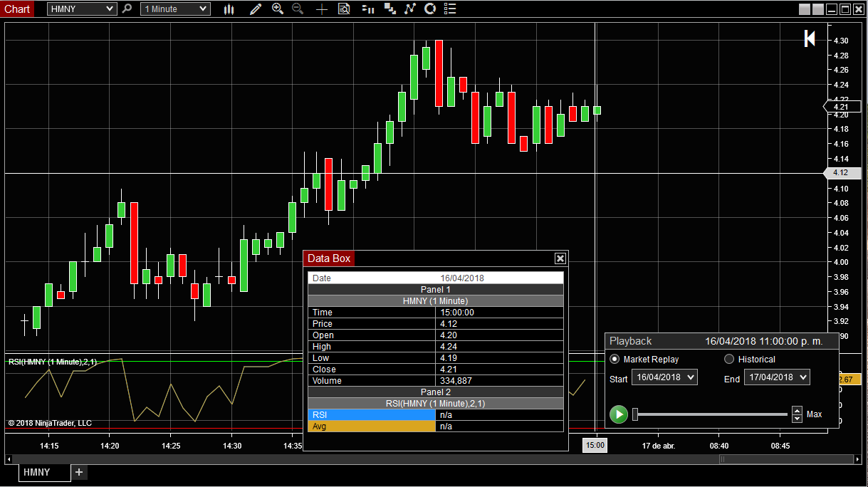Select the drawing tools pencil
Screen dimensions: 868x487
256,9
